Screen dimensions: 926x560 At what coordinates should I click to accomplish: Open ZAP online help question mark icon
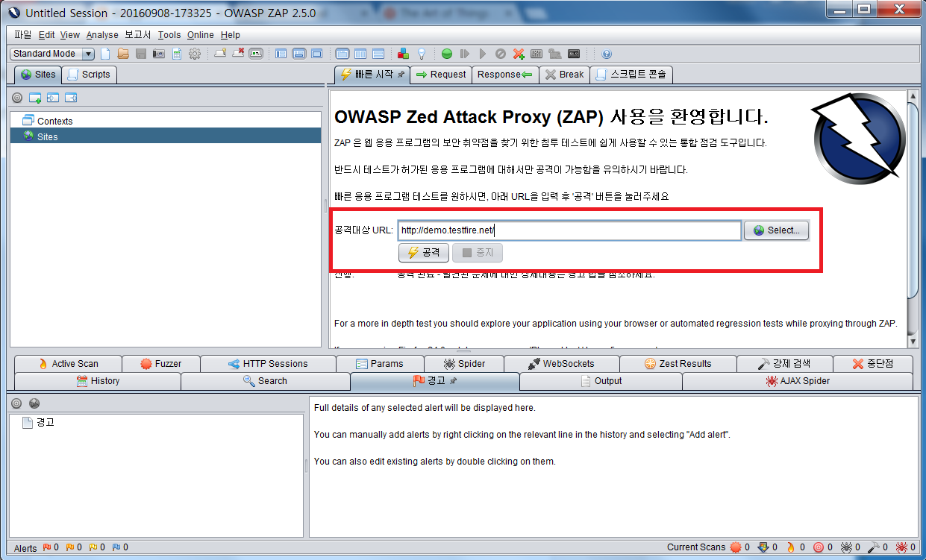[606, 54]
